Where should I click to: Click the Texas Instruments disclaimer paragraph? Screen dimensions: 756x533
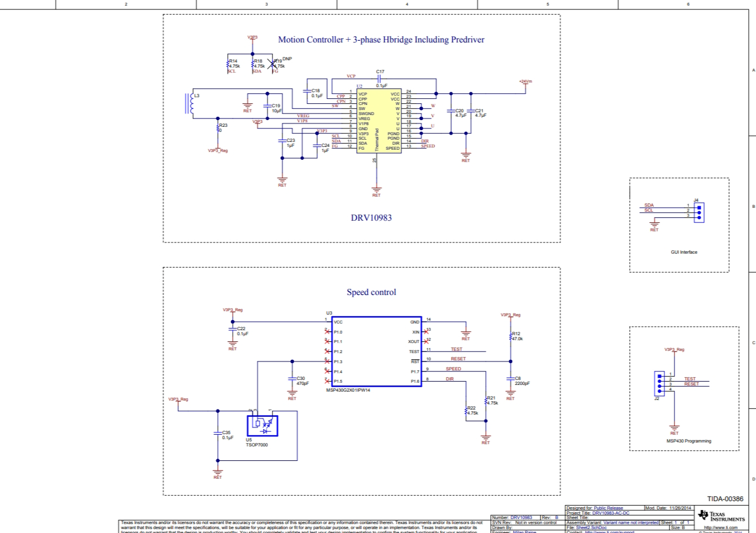(x=302, y=527)
